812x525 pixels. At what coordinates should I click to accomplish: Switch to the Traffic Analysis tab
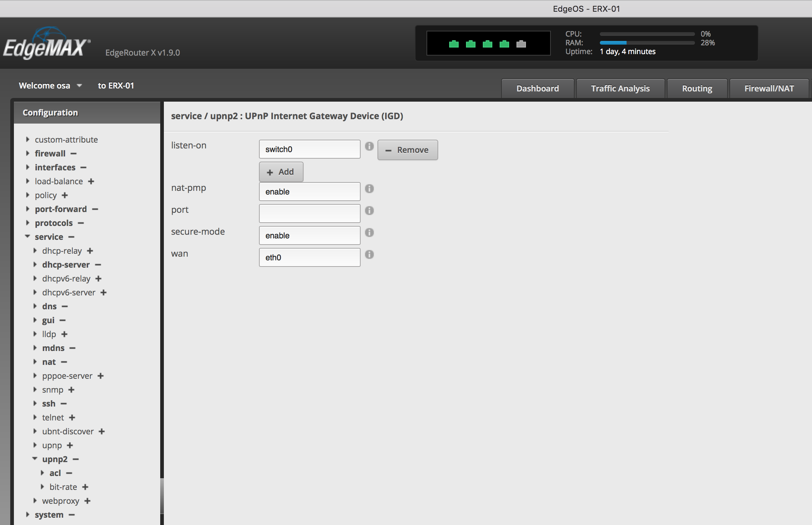pyautogui.click(x=620, y=88)
